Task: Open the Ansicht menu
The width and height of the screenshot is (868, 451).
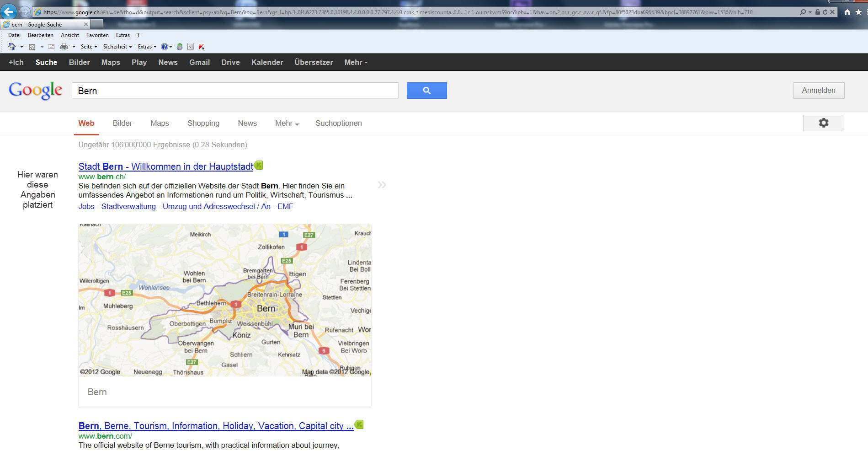Action: (x=70, y=35)
